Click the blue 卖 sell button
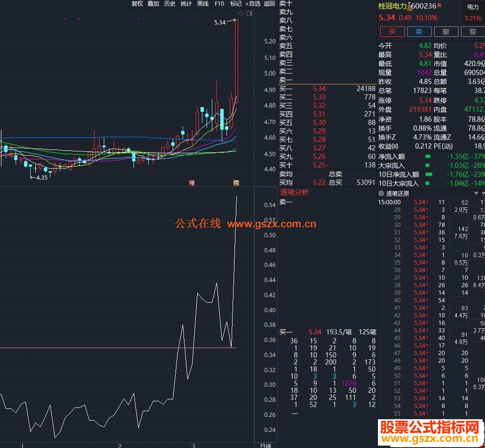 click(x=419, y=32)
